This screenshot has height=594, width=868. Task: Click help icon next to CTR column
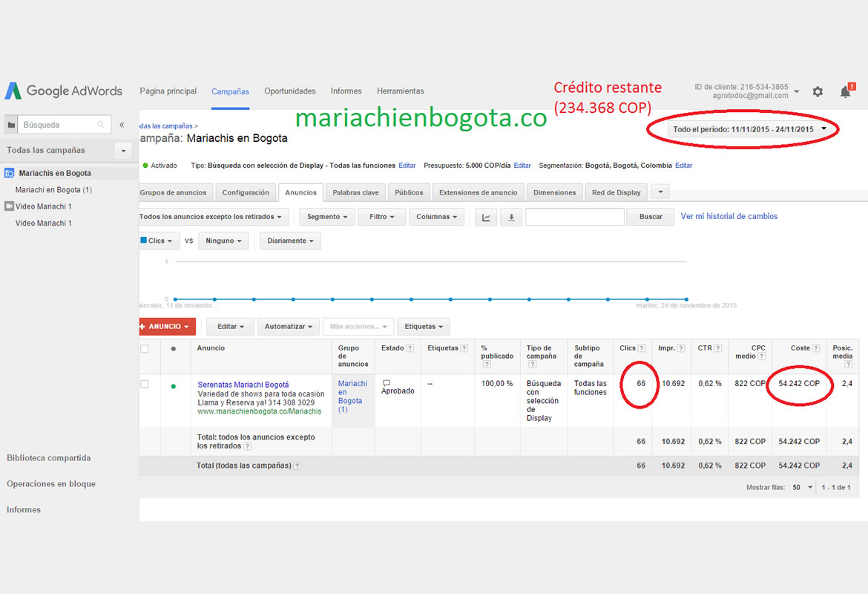pos(718,348)
